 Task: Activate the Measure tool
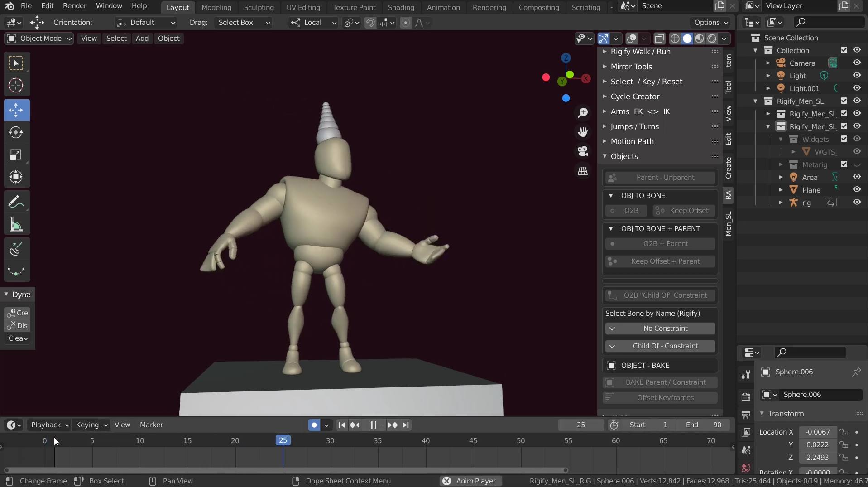(16, 225)
